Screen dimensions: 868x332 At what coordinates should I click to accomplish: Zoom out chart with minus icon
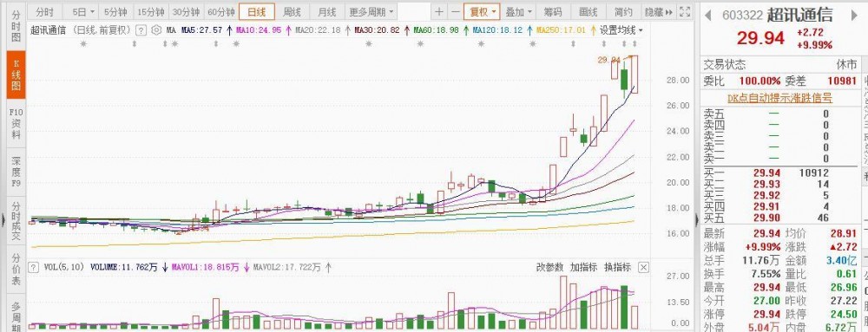point(455,11)
